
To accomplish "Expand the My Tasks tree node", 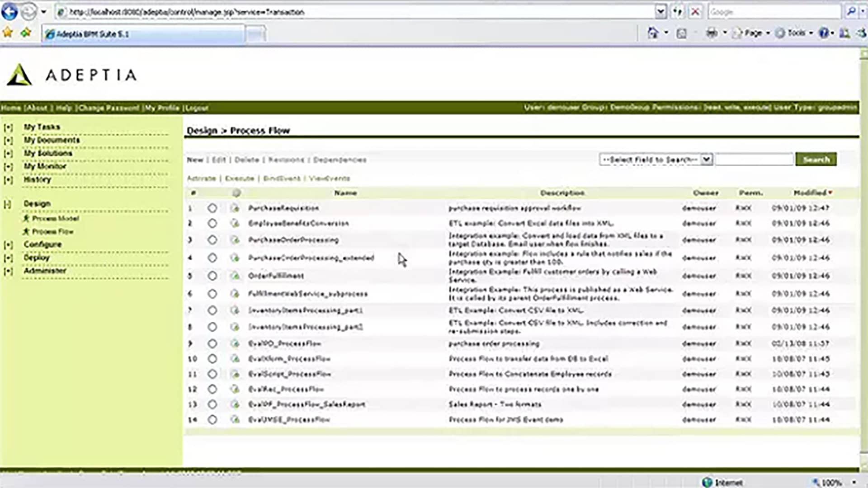I will click(8, 127).
